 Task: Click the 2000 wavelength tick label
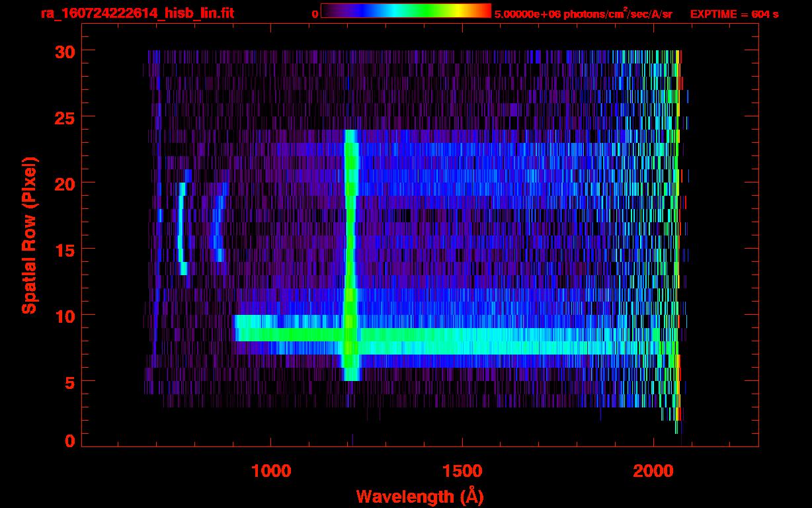[652, 471]
